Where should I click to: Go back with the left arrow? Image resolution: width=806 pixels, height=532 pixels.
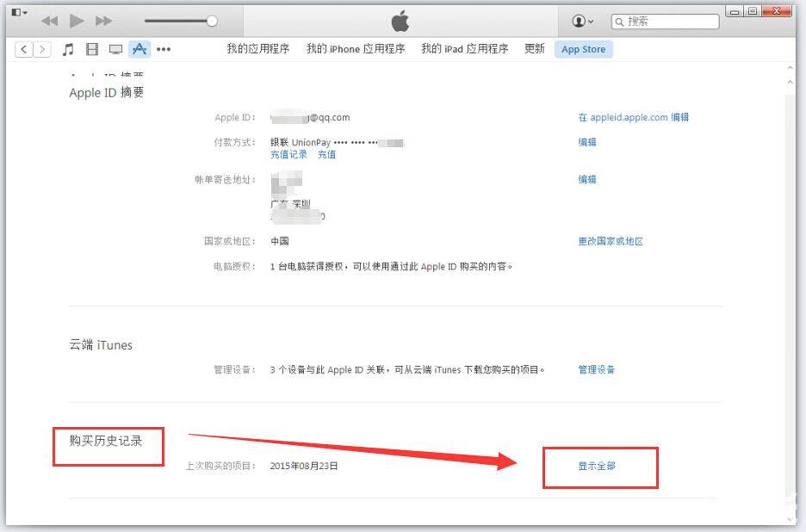tap(24, 49)
